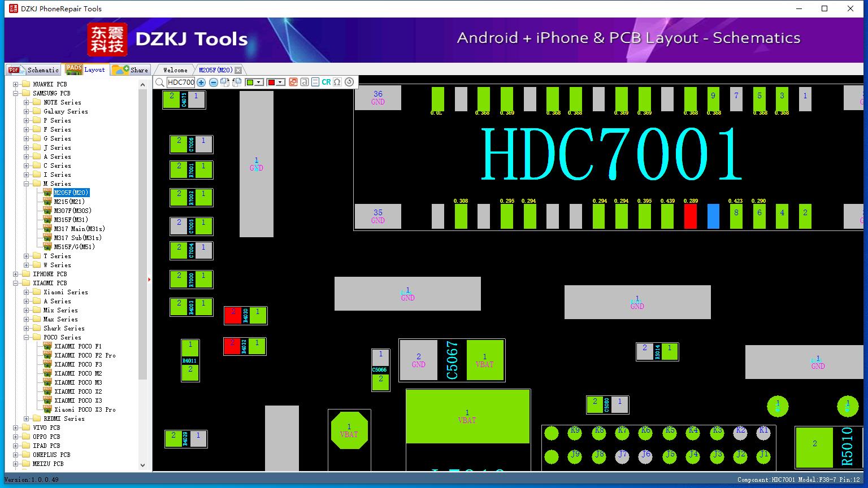The width and height of the screenshot is (868, 488).
Task: Click the blue pad on HDC7001 connector
Action: (713, 216)
